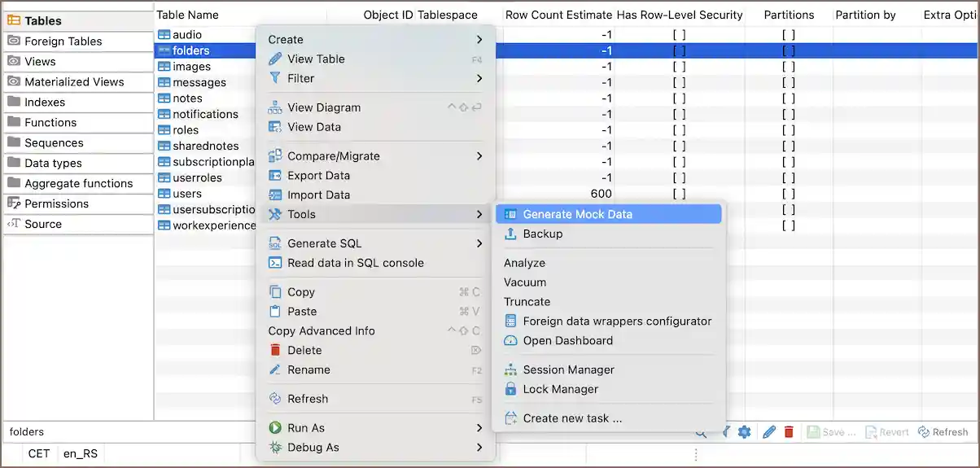Click the pencil edit icon in bottom toolbar
This screenshot has width=980, height=468.
pos(768,432)
